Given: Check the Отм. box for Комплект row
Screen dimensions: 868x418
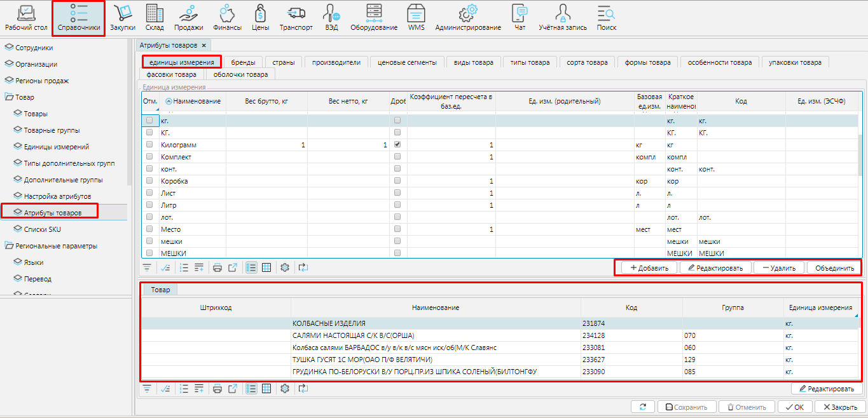Looking at the screenshot, I should (x=149, y=157).
